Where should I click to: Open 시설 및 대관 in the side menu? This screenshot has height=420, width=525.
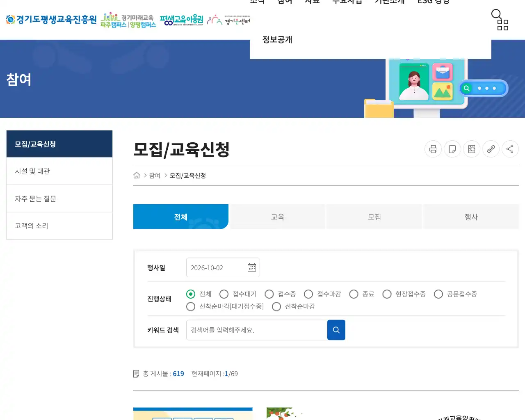coord(59,171)
